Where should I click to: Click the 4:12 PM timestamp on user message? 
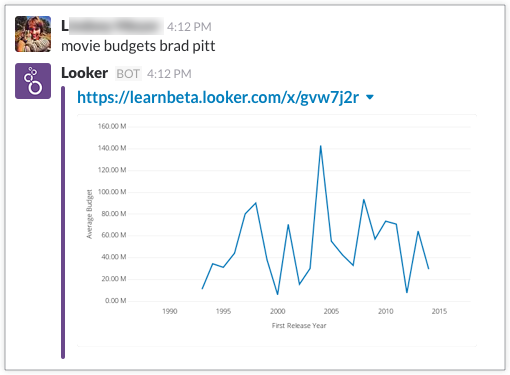click(189, 27)
